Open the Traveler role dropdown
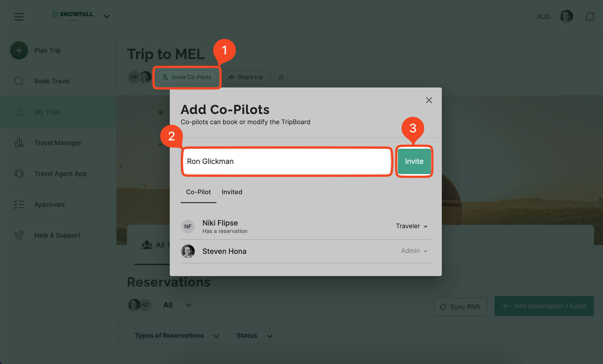Image resolution: width=603 pixels, height=364 pixels. (412, 226)
